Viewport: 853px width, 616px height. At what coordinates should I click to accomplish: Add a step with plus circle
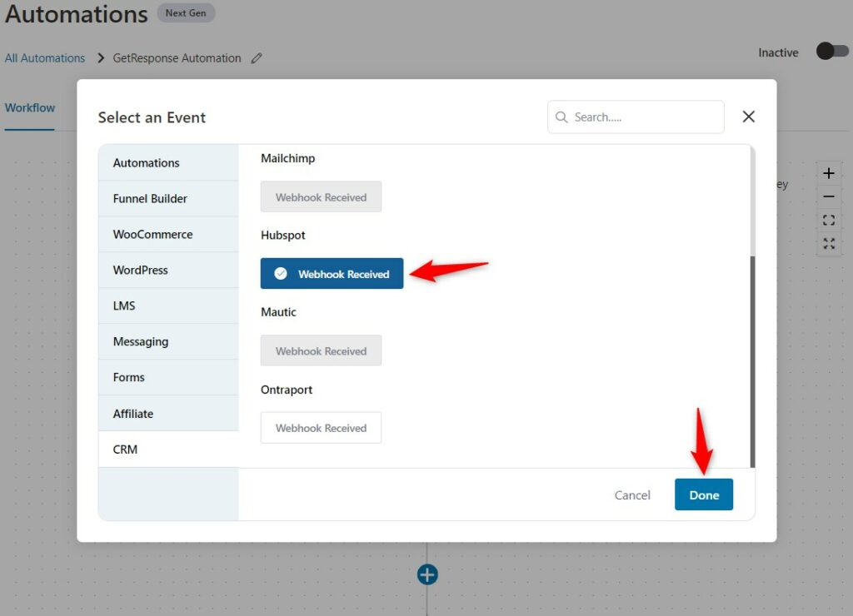click(x=427, y=574)
